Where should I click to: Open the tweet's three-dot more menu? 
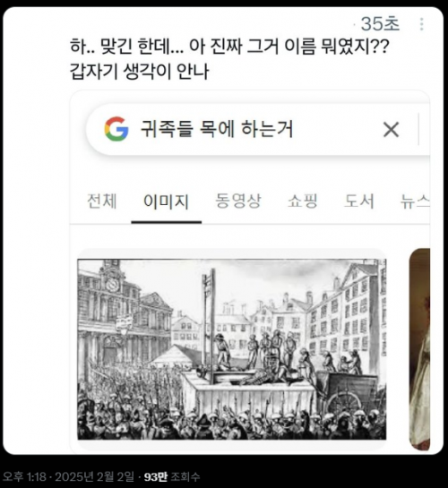click(421, 24)
